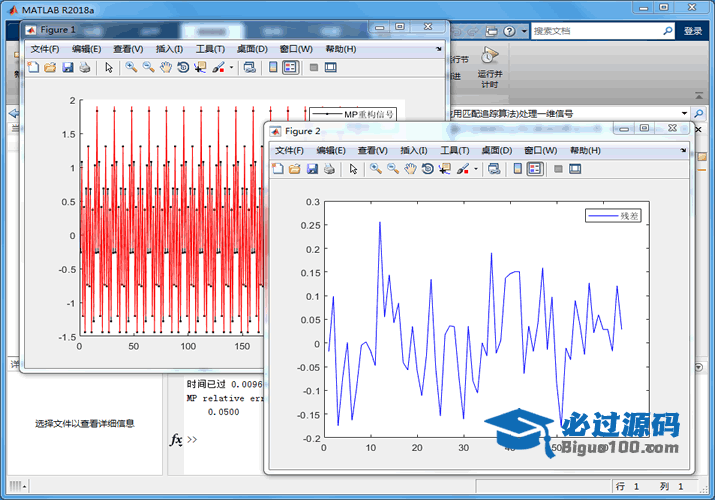Select Zoom In tool in Figure 2

[376, 169]
